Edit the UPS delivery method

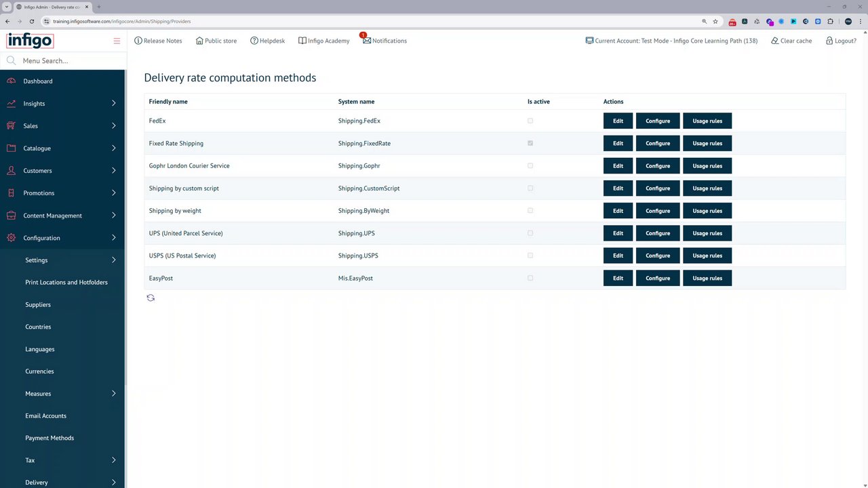click(618, 233)
